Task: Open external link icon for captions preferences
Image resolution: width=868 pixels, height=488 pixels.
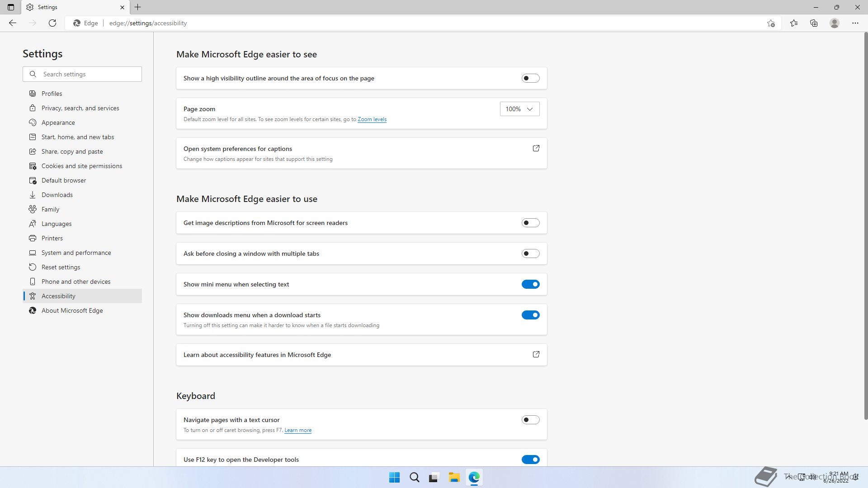Action: coord(536,148)
